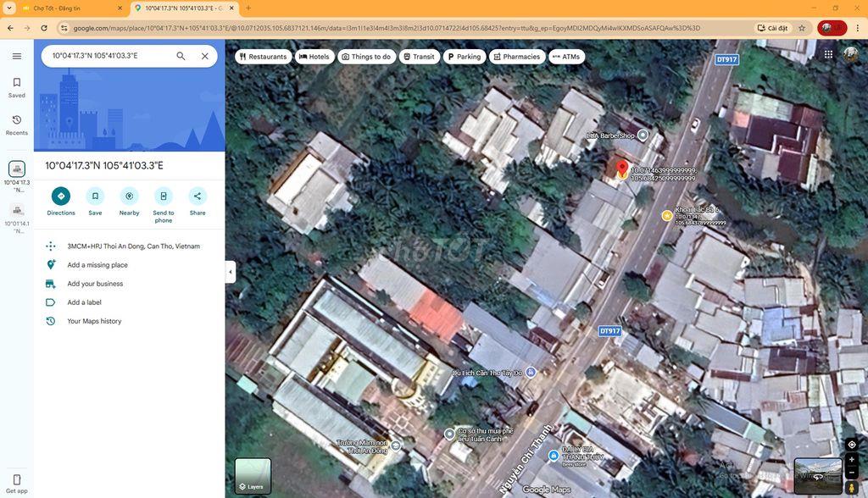Filter map by Hotels
Screen dimensions: 868x498
314,57
